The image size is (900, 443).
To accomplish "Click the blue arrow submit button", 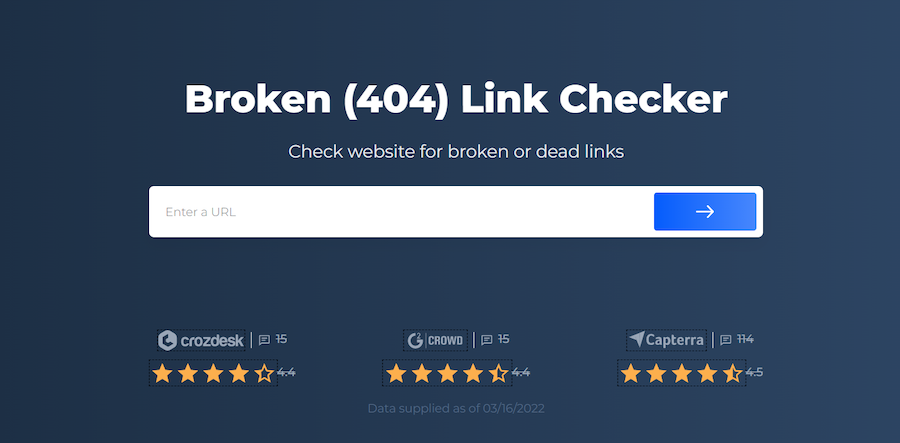I will (x=705, y=212).
